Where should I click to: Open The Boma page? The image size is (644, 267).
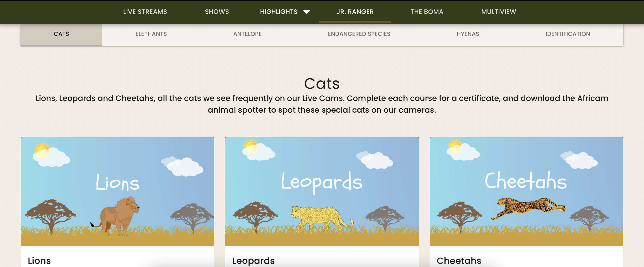(426, 12)
